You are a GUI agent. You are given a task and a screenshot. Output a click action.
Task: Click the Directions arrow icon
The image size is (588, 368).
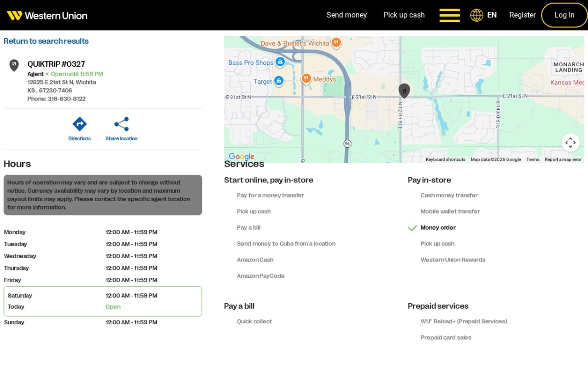(79, 124)
